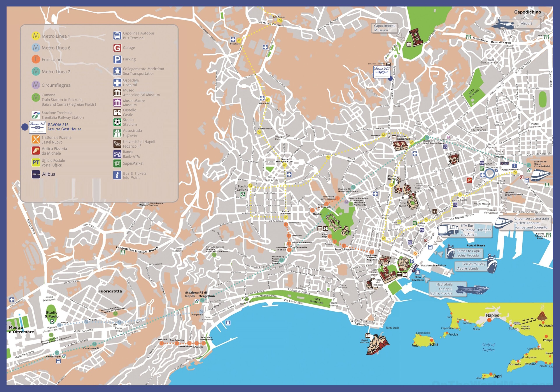Click the blue Metro Linea 6 legend icon
Image resolution: width=560 pixels, height=392 pixels.
tap(36, 47)
